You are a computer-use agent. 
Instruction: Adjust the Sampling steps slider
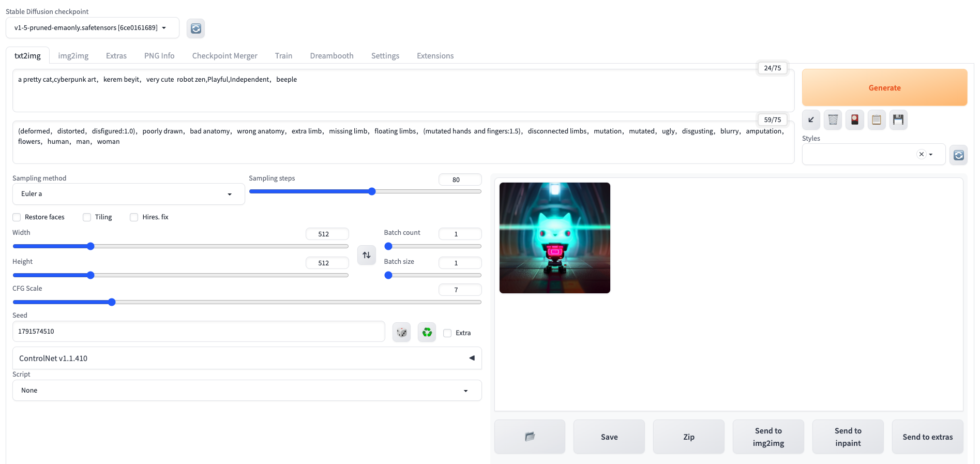point(365,191)
